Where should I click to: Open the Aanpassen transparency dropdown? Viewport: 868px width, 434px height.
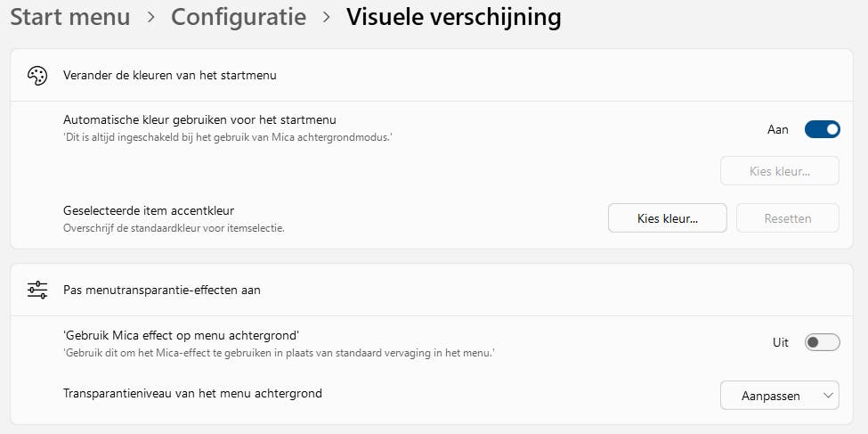click(779, 396)
